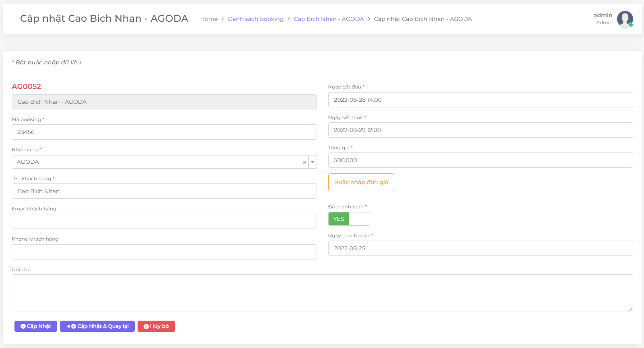
Task: Click the Ghi chú notes textarea
Action: [322, 293]
